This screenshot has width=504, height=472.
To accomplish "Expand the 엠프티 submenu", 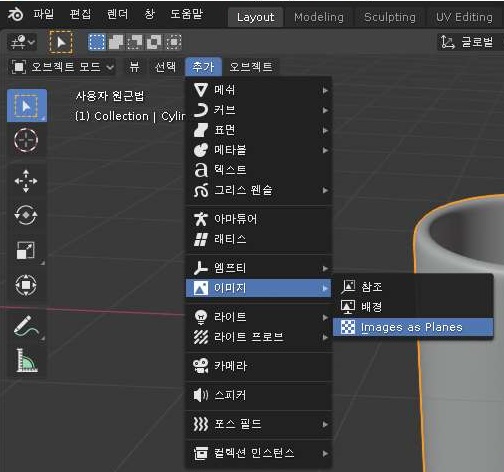I will (x=259, y=268).
